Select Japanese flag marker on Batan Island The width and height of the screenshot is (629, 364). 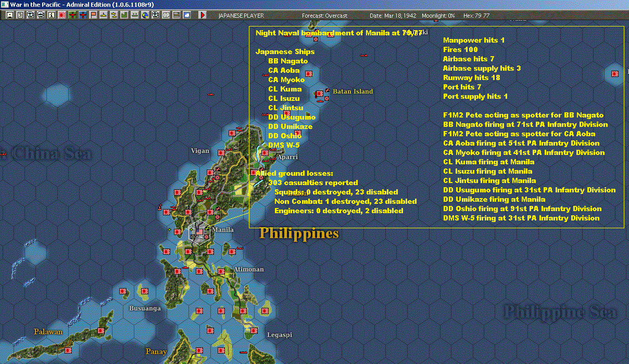click(319, 95)
